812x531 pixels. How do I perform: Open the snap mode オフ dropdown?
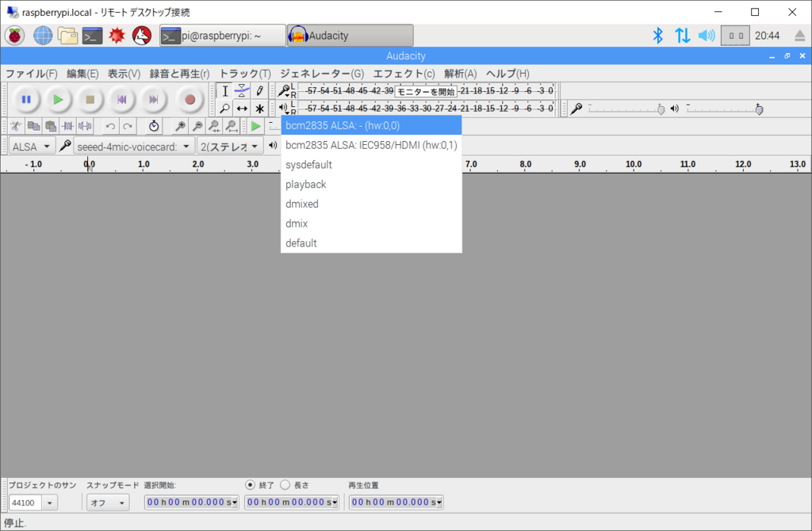(x=107, y=502)
